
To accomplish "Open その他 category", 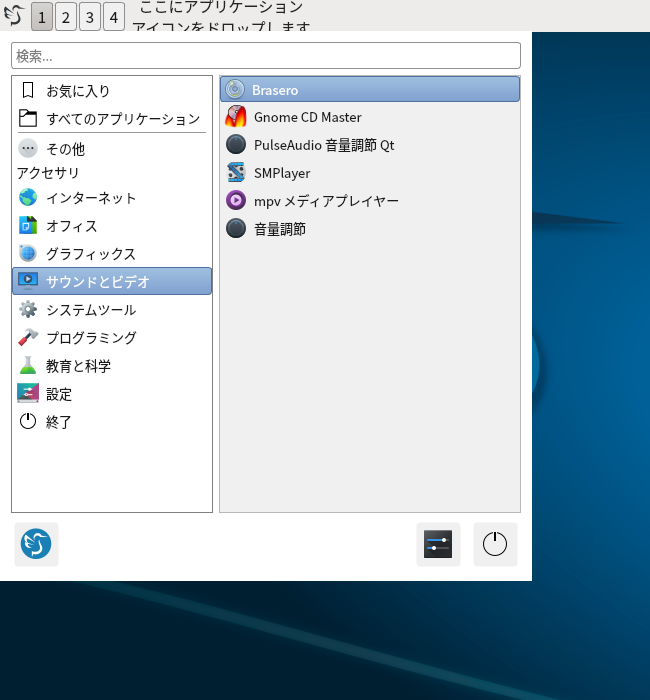I will [112, 149].
